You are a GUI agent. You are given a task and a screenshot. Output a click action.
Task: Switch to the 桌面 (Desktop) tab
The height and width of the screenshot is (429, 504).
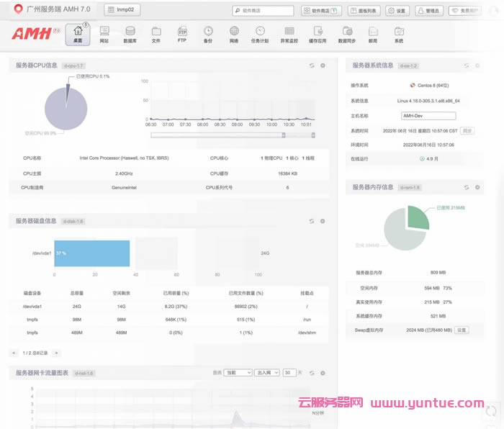pos(78,34)
